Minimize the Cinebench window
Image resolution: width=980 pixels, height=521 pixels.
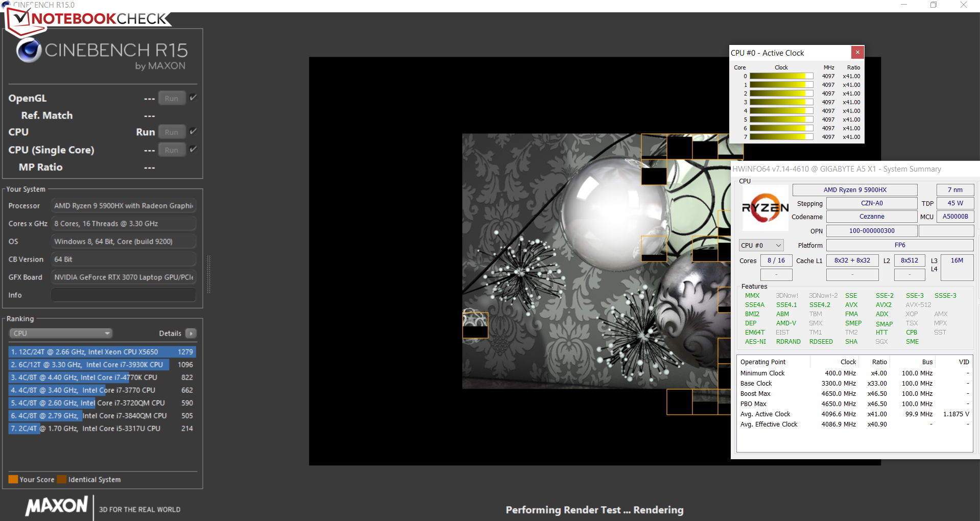904,5
